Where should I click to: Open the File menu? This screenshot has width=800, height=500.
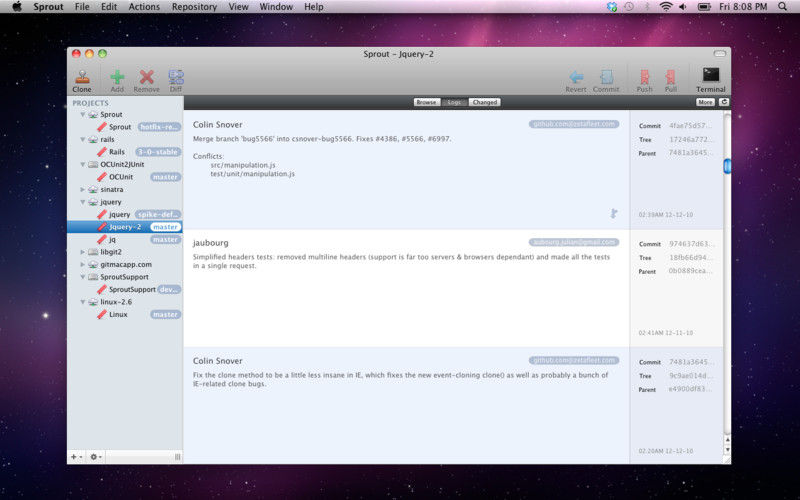tap(82, 7)
